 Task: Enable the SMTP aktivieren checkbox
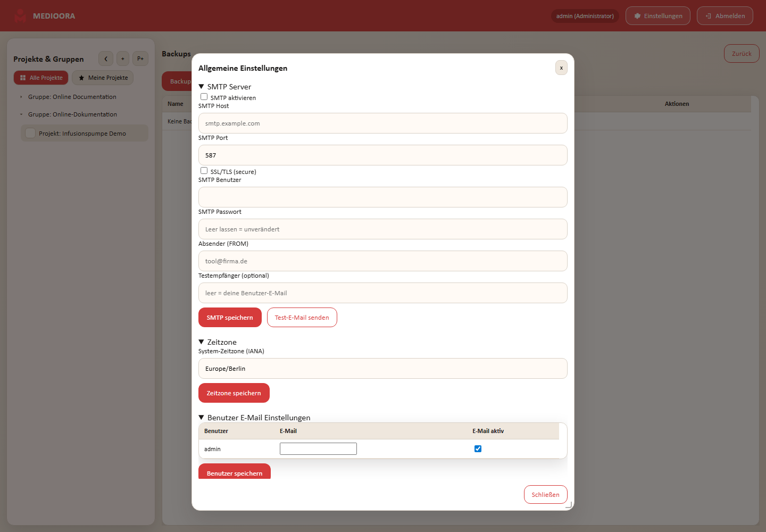[x=204, y=97]
